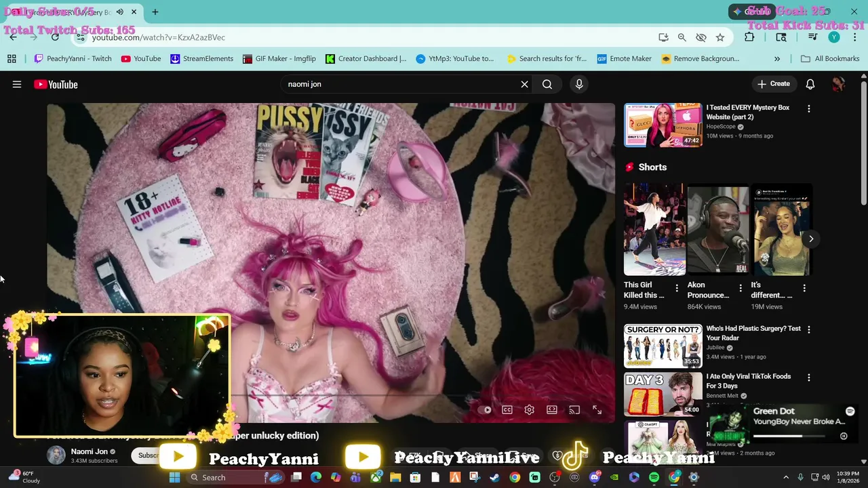
Task: Open more options for 'I Tested EVERY Mystery Box'
Action: tap(808, 108)
